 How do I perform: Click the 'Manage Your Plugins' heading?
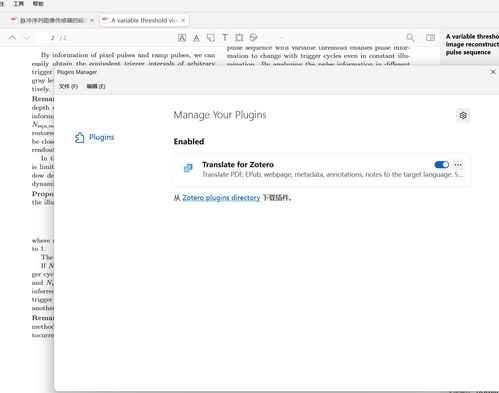[x=220, y=115]
